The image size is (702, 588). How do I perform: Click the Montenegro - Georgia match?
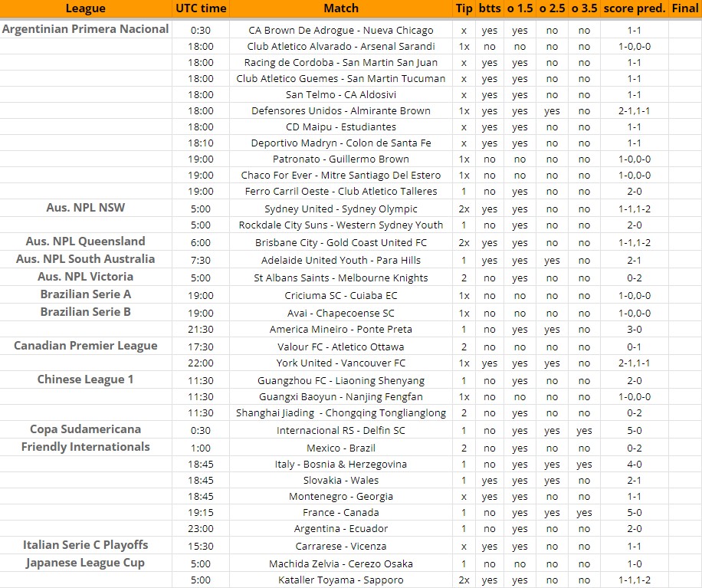[x=341, y=497]
